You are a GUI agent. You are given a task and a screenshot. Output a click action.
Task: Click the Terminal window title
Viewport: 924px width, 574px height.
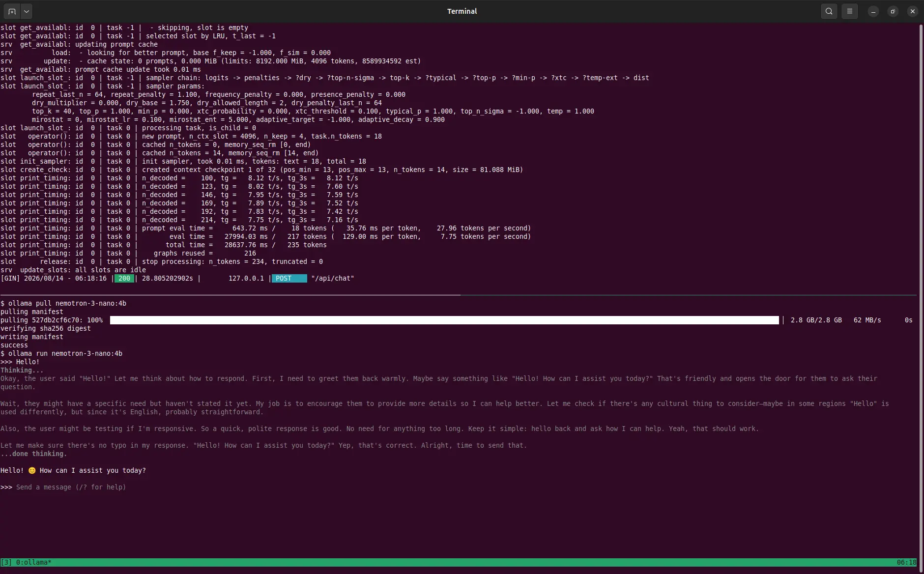tap(462, 11)
